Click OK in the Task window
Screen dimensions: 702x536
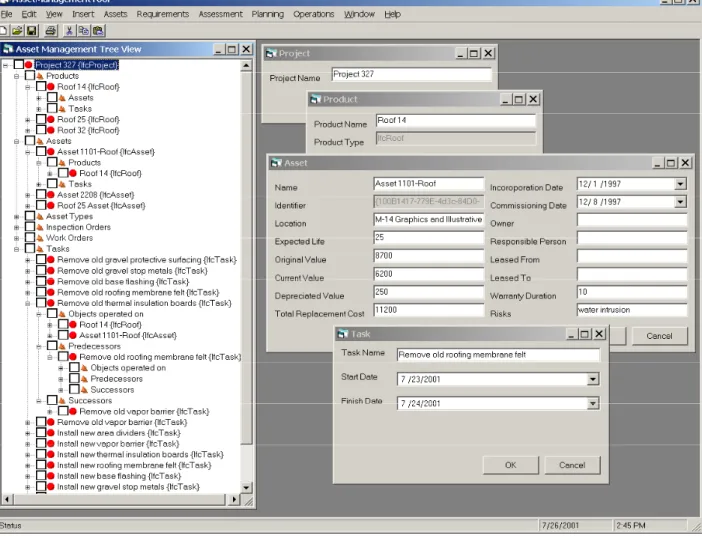pos(510,465)
